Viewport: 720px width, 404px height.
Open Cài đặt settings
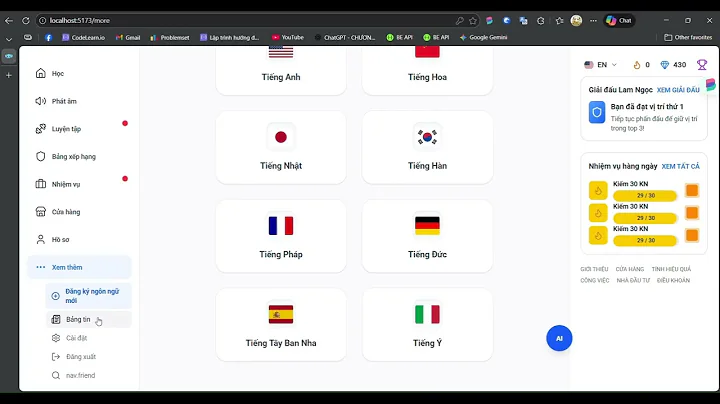89,338
